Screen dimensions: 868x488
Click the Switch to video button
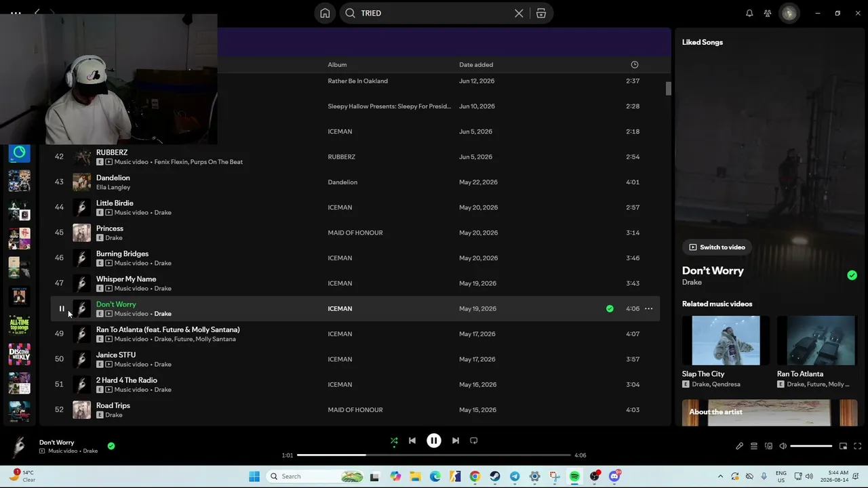coord(717,247)
